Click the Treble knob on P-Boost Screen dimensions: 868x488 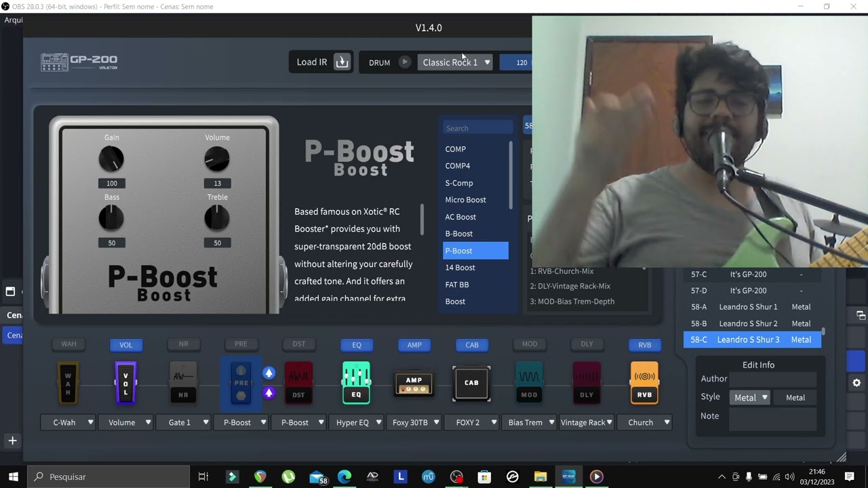point(217,218)
